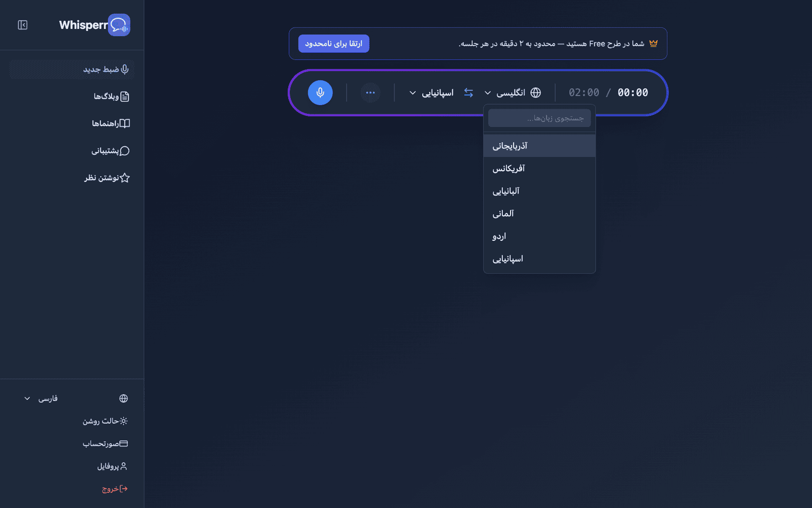Open ضبط جدید in the sidebar
Screen dimensions: 812x508
(72, 69)
